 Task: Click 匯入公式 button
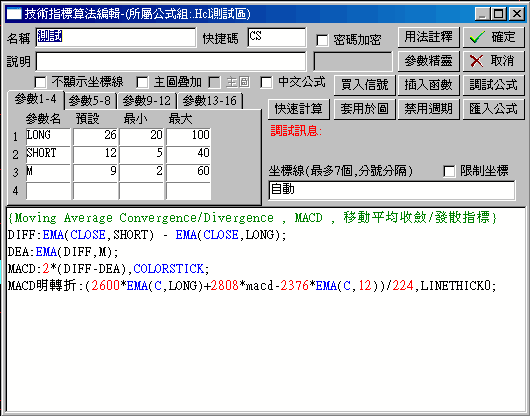click(x=493, y=109)
